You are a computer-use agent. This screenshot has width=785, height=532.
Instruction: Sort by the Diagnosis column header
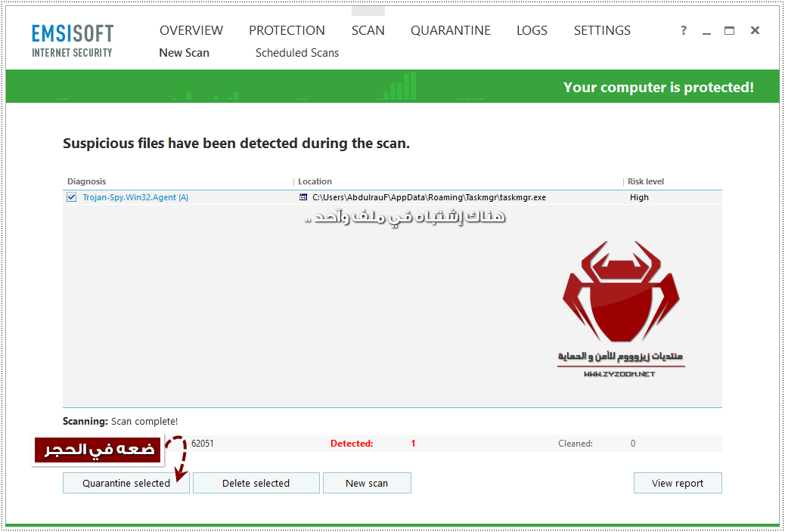click(87, 181)
